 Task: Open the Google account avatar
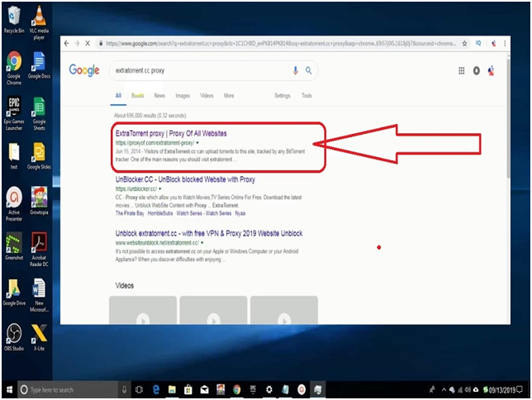491,70
